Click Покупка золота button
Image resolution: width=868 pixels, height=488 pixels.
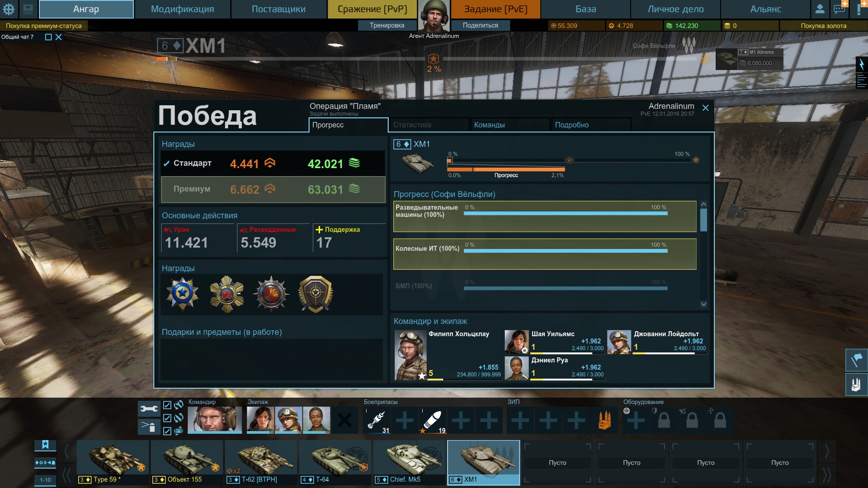coord(823,26)
